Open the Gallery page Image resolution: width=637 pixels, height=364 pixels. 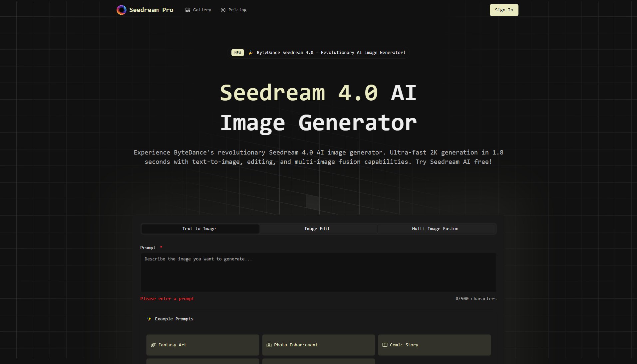(x=198, y=10)
